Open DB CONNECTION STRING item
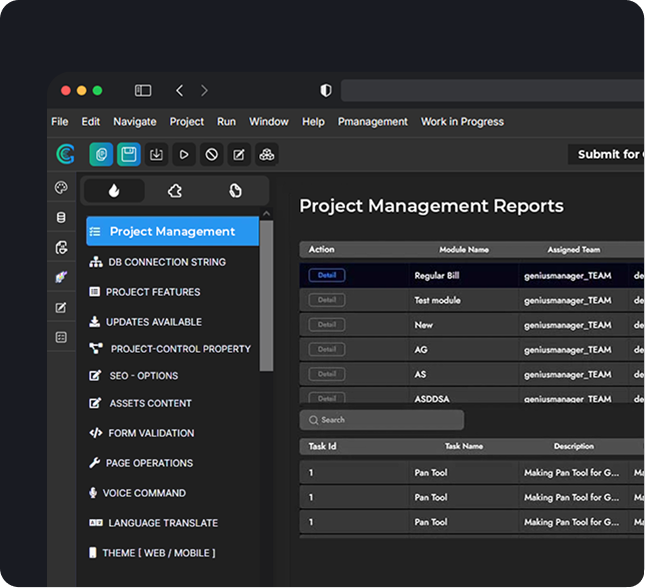The image size is (645, 588). coord(158,262)
